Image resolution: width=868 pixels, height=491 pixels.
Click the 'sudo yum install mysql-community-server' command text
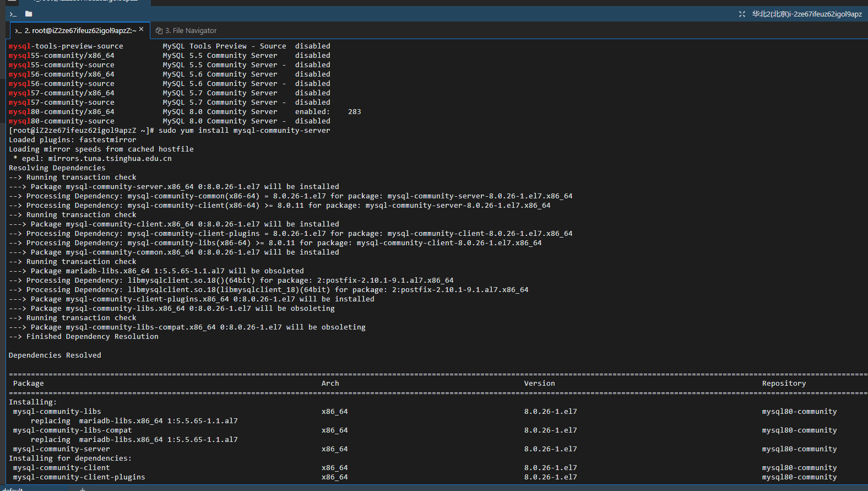tap(245, 131)
